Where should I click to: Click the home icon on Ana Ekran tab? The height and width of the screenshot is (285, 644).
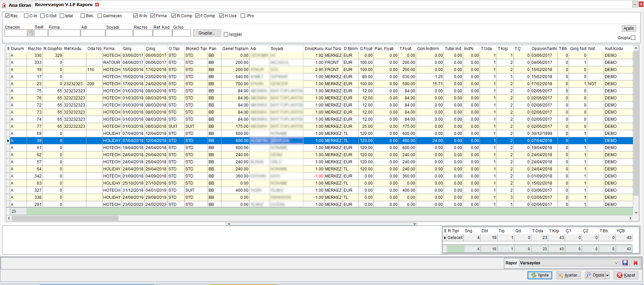pos(4,5)
